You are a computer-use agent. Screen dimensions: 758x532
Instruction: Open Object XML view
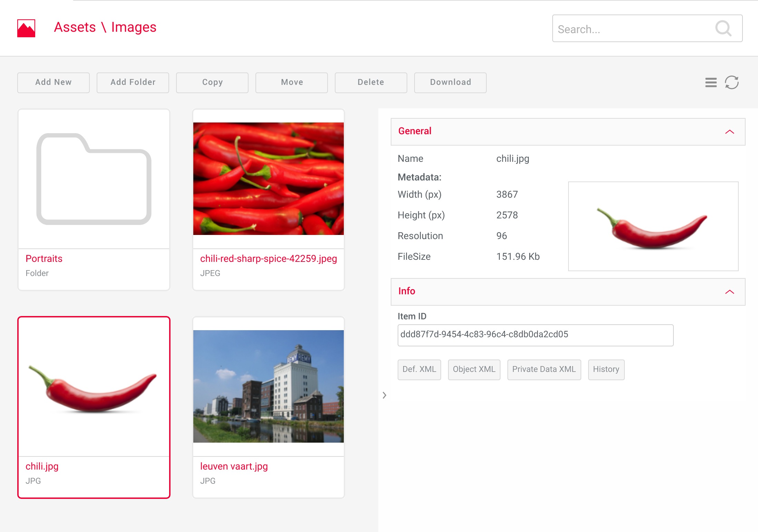(x=474, y=370)
